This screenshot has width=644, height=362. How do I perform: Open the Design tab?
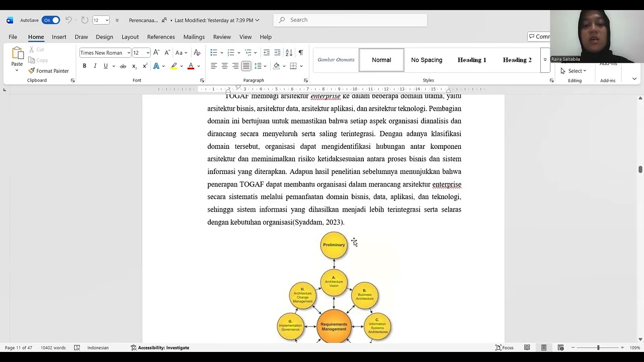click(x=104, y=37)
